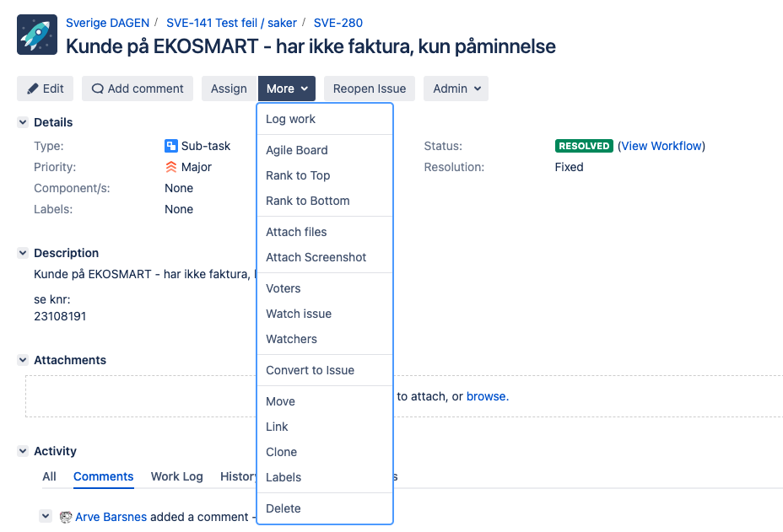Viewport: 783px width, 532px height.
Task: Click the issue title heading
Action: 310,46
